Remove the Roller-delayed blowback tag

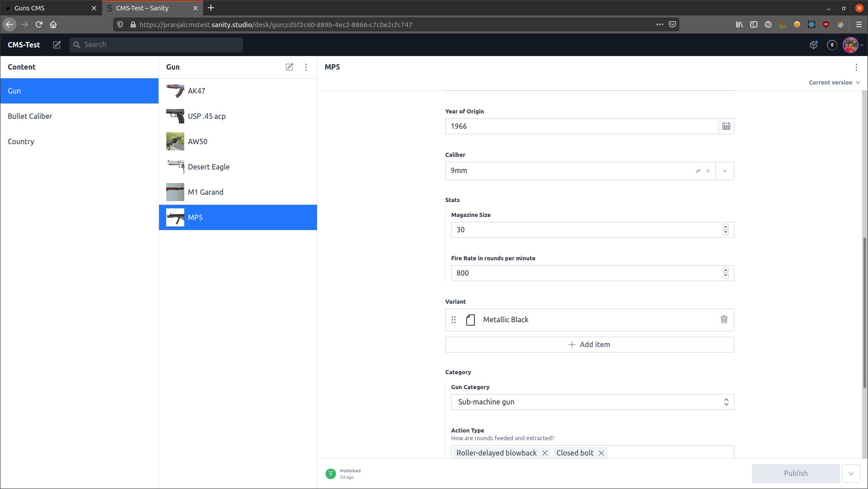pyautogui.click(x=545, y=453)
